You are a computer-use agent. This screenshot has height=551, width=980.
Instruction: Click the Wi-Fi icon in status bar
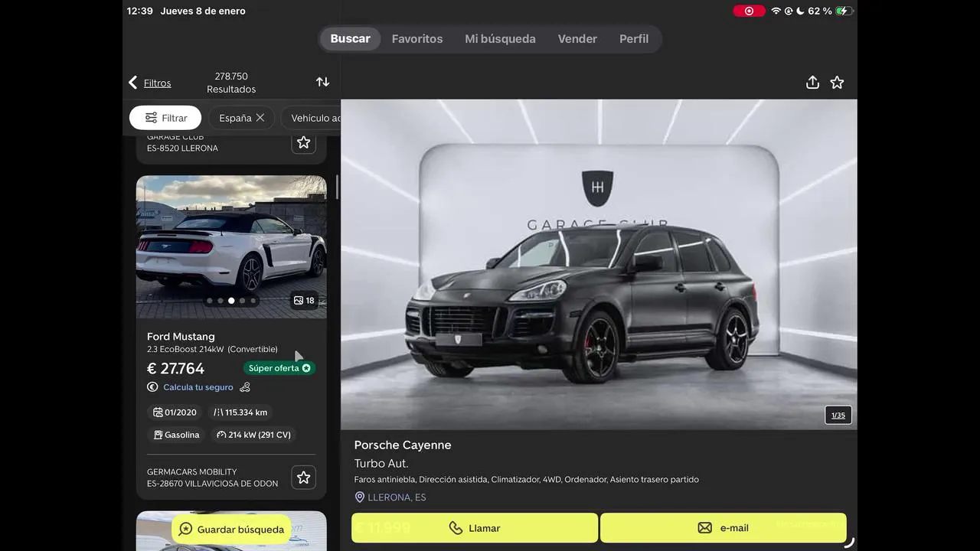pyautogui.click(x=776, y=11)
